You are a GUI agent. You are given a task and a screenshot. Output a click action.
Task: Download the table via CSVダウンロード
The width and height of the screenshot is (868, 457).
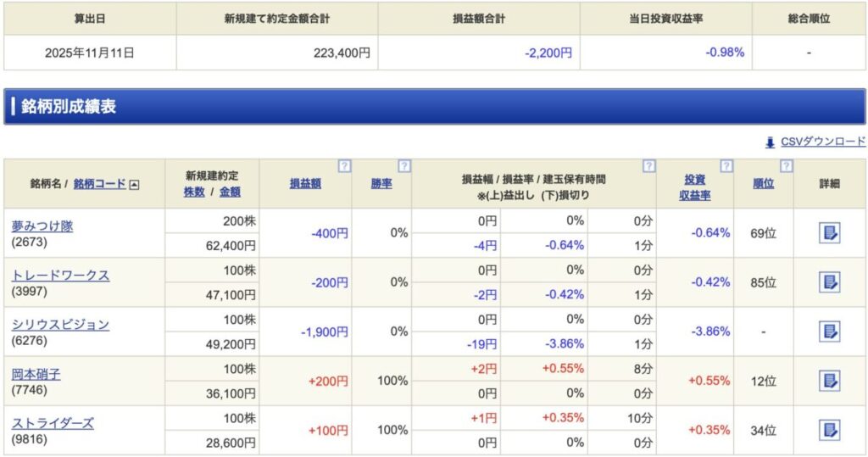coord(822,142)
